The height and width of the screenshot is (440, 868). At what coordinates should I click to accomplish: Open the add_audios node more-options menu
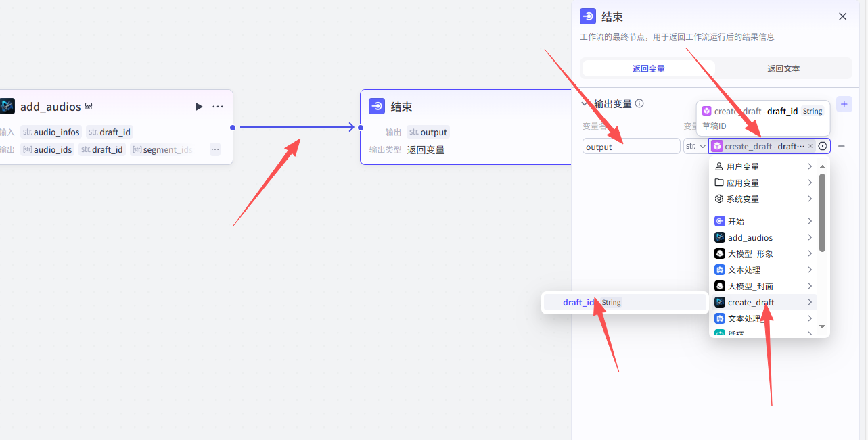coord(218,107)
